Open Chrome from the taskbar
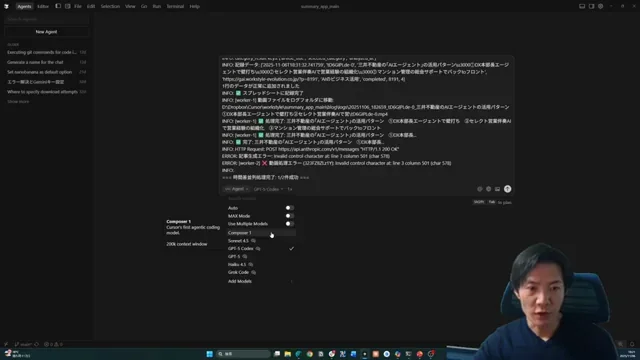This screenshot has height=360, width=640. coord(310,354)
